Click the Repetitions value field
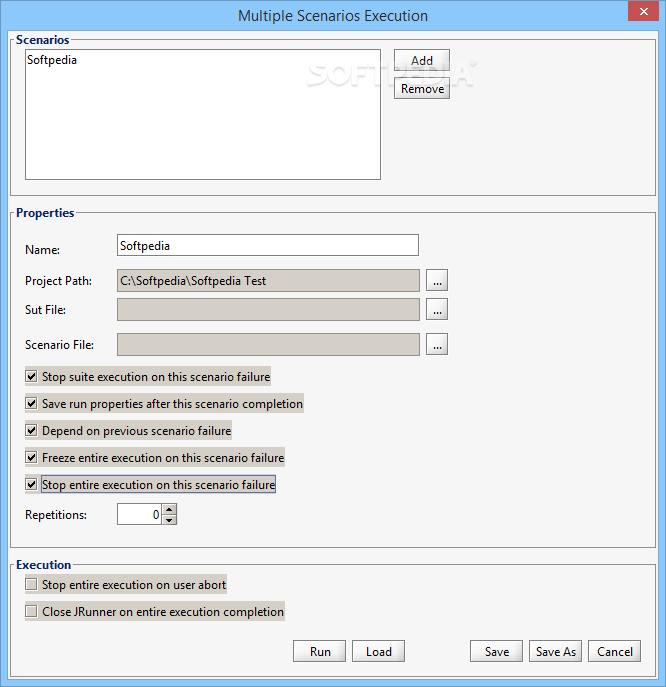666x687 pixels. click(139, 514)
